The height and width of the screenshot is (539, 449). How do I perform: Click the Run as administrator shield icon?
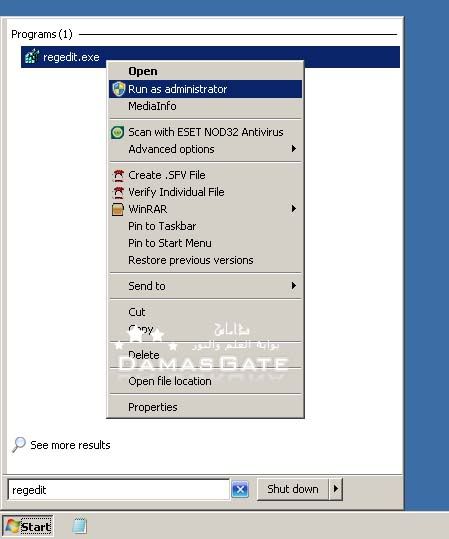click(x=118, y=89)
